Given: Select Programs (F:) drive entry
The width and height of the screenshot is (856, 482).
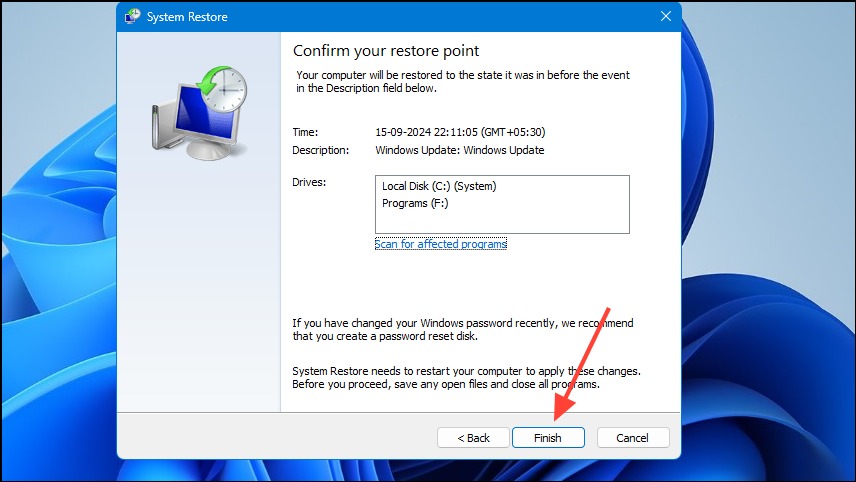Looking at the screenshot, I should 415,203.
